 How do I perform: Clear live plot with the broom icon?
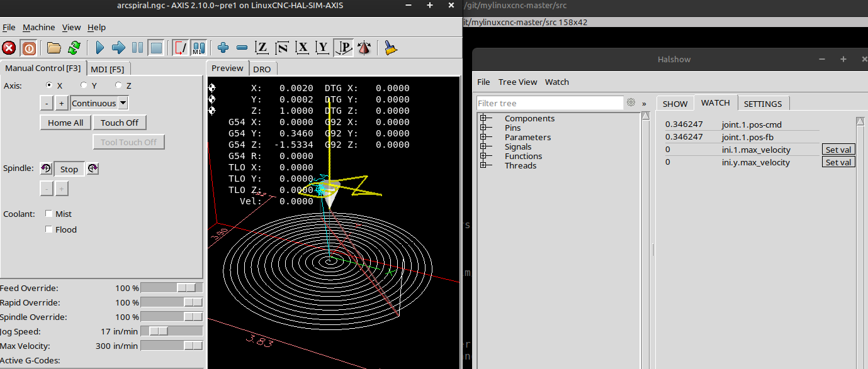pyautogui.click(x=391, y=48)
